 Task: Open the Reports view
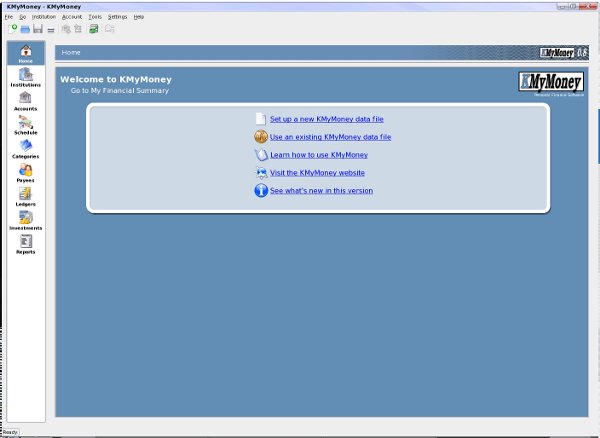[26, 244]
